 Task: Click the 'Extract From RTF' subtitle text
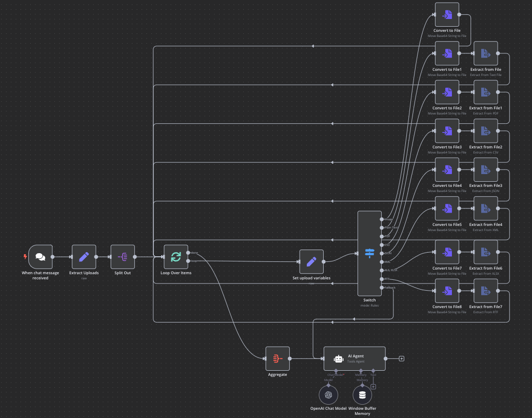[486, 312]
